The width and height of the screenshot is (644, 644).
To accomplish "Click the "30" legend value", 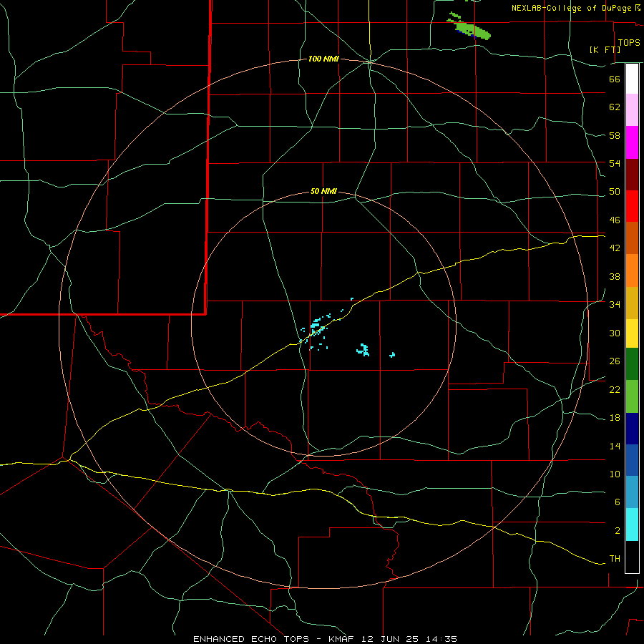I will coord(615,333).
